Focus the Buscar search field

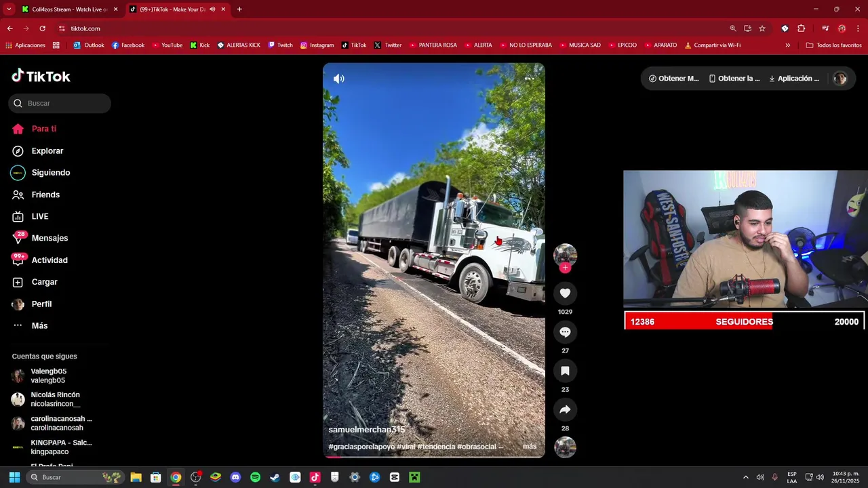pos(60,103)
